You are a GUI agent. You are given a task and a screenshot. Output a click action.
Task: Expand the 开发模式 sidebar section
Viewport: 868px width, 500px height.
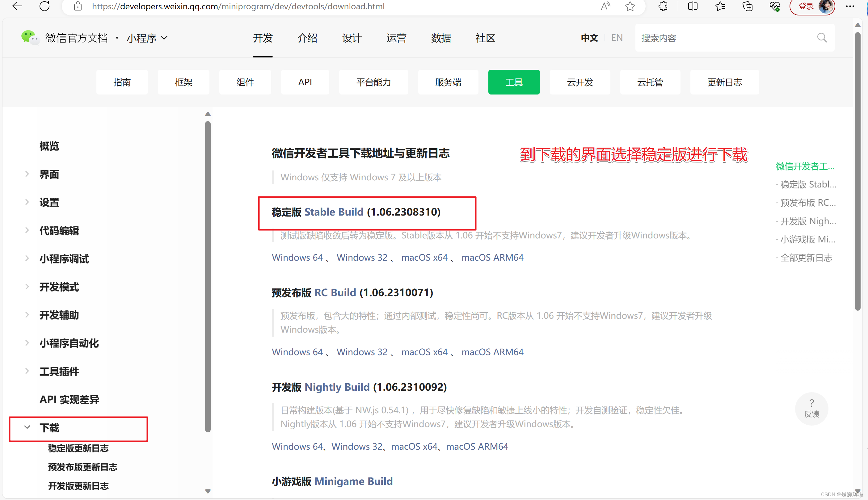tap(27, 287)
